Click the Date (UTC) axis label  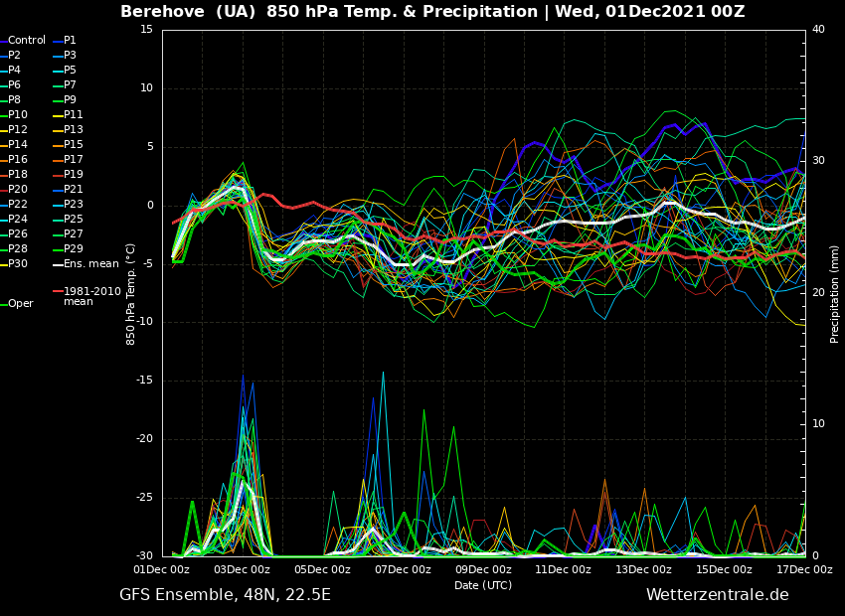coord(483,586)
